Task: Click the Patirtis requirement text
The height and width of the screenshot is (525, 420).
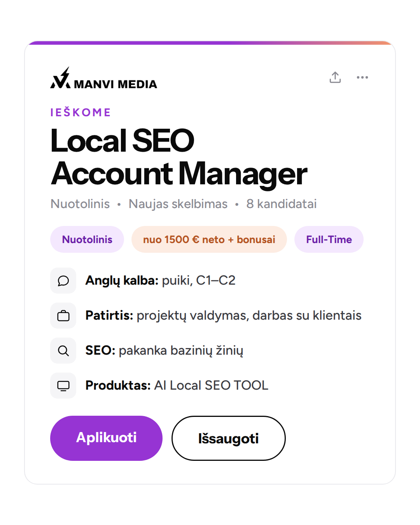Action: point(224,315)
